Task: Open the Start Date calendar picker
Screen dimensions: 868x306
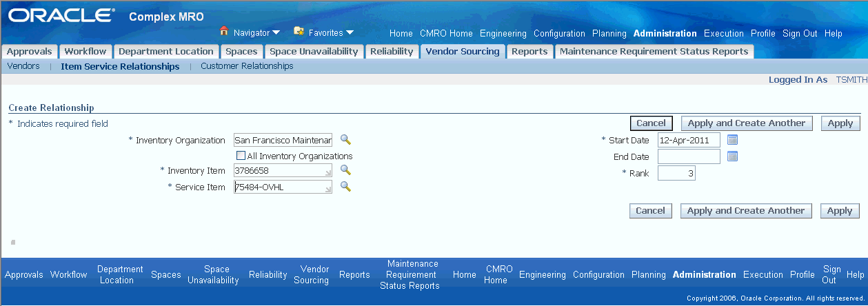Action: click(733, 140)
